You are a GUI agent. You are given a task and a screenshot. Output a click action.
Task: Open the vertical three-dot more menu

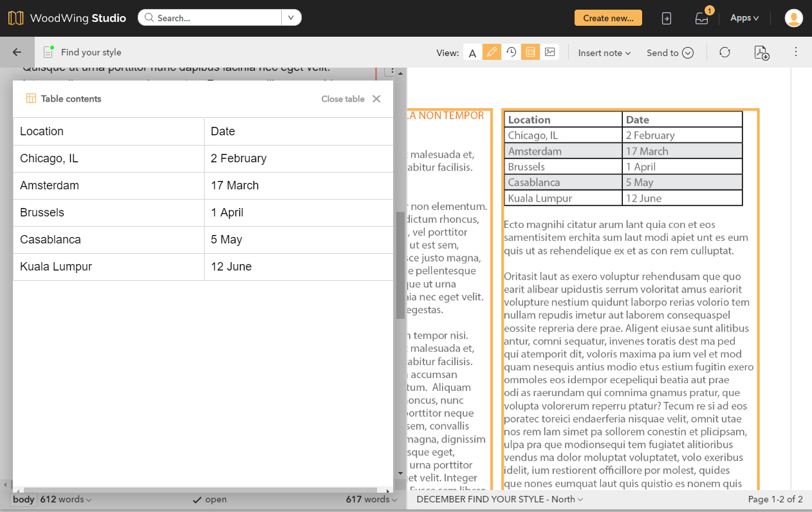point(796,52)
